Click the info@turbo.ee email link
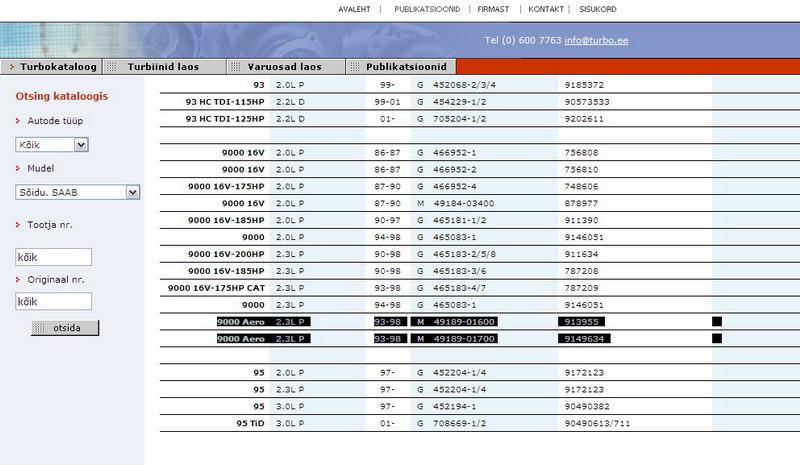This screenshot has width=800, height=465. point(597,41)
